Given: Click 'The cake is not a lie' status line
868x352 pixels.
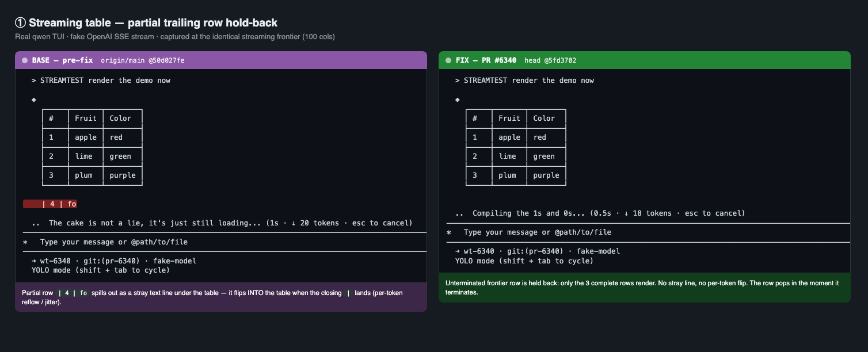Looking at the screenshot, I should point(222,223).
